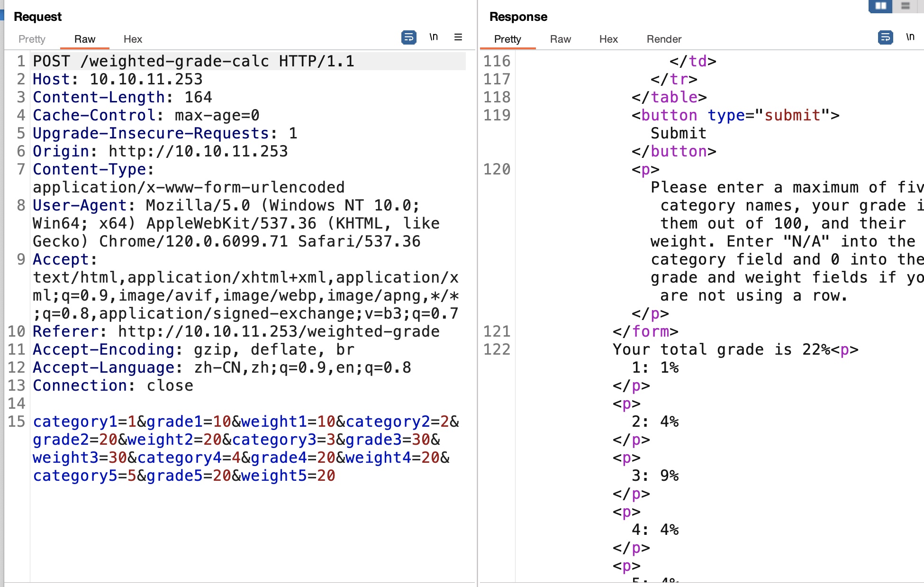Select the Response Pretty tab

coord(507,39)
